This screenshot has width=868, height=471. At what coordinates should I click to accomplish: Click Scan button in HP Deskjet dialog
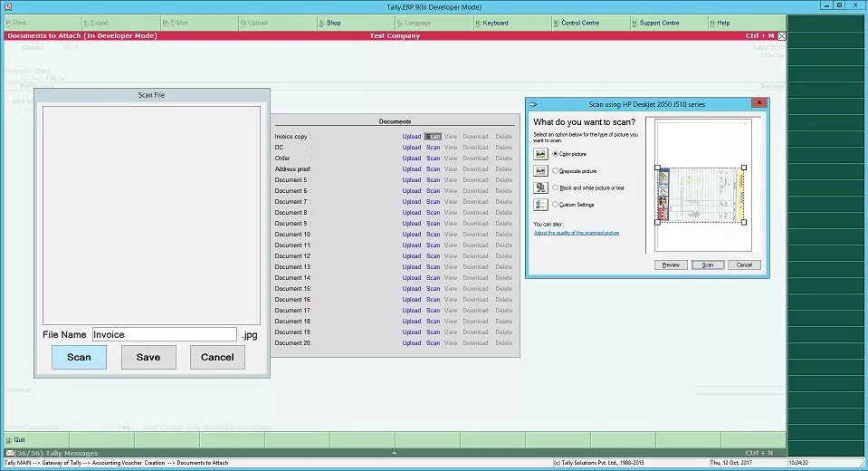point(708,264)
